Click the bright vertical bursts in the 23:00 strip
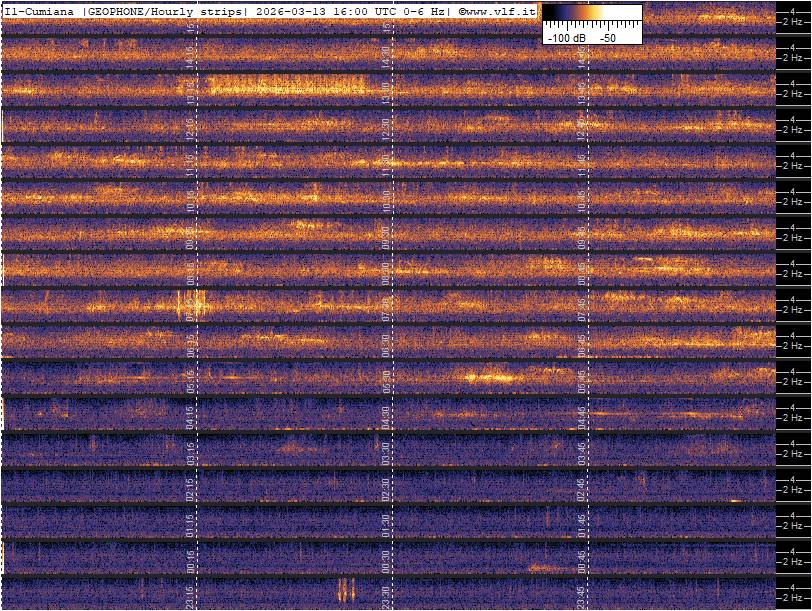The image size is (812, 611). point(345,589)
